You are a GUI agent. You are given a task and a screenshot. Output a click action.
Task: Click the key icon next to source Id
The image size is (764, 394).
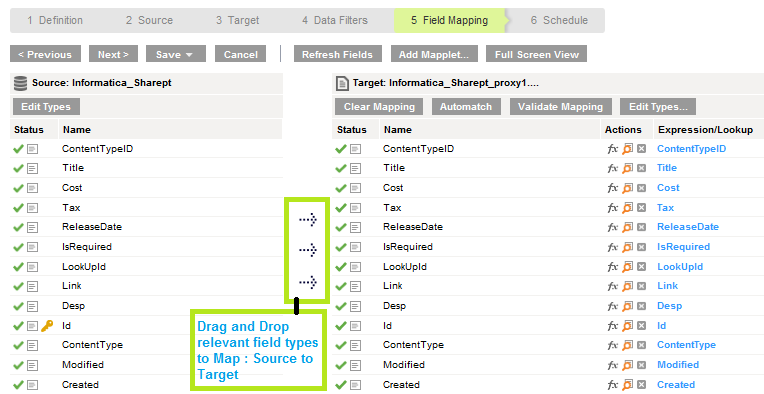click(47, 326)
